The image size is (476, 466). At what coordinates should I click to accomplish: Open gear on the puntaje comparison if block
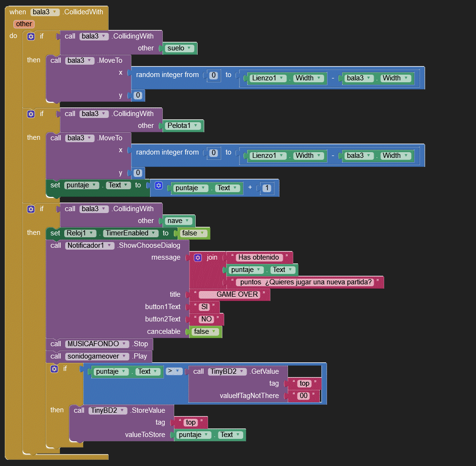54,369
